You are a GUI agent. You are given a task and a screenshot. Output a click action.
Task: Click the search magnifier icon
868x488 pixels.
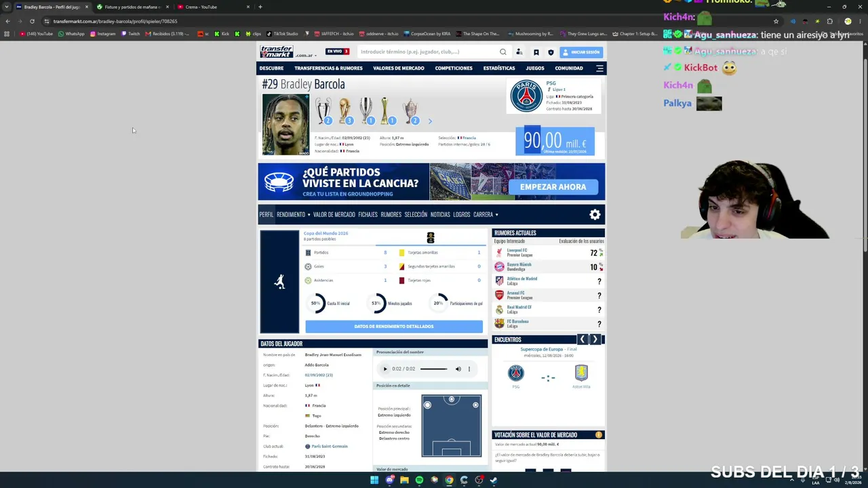pos(503,52)
